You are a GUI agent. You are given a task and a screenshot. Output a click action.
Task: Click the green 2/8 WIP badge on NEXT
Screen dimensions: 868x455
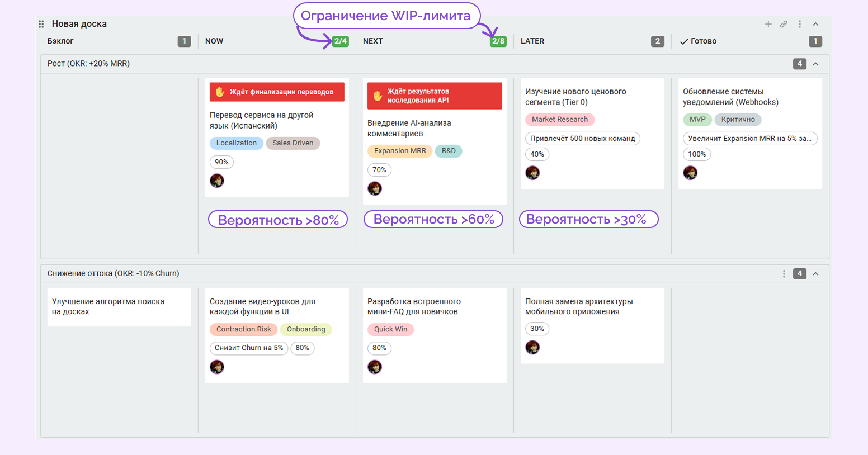point(498,41)
